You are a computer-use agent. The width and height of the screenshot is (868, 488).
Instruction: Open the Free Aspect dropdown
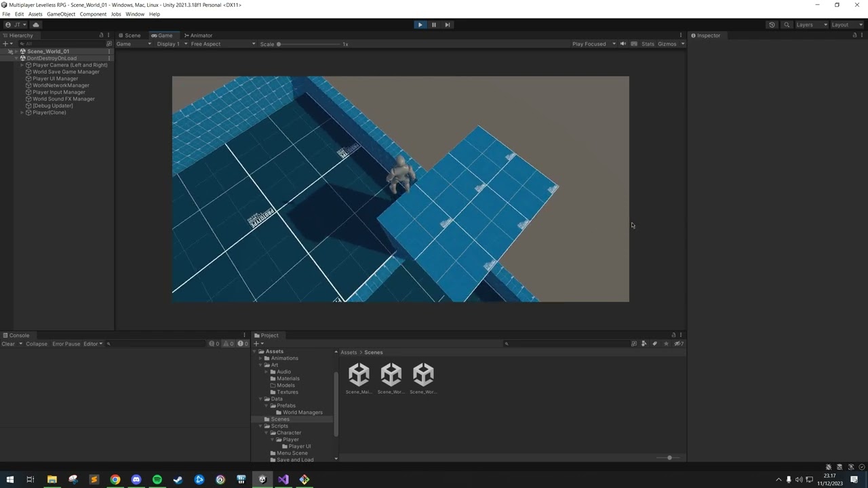(x=223, y=44)
